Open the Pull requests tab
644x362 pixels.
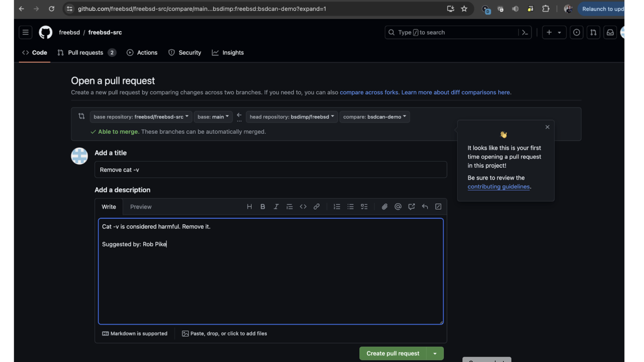[86, 53]
